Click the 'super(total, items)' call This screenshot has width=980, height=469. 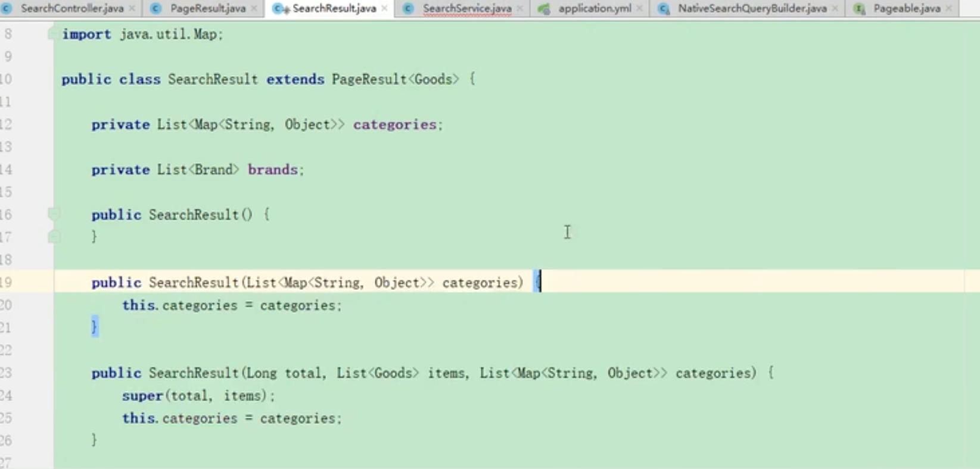196,396
